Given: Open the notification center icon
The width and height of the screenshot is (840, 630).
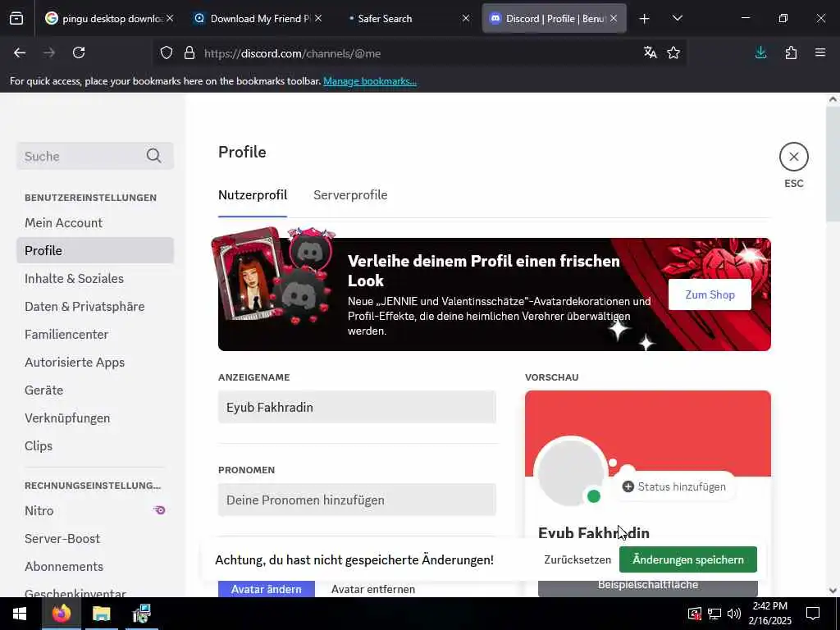Looking at the screenshot, I should pos(813,614).
